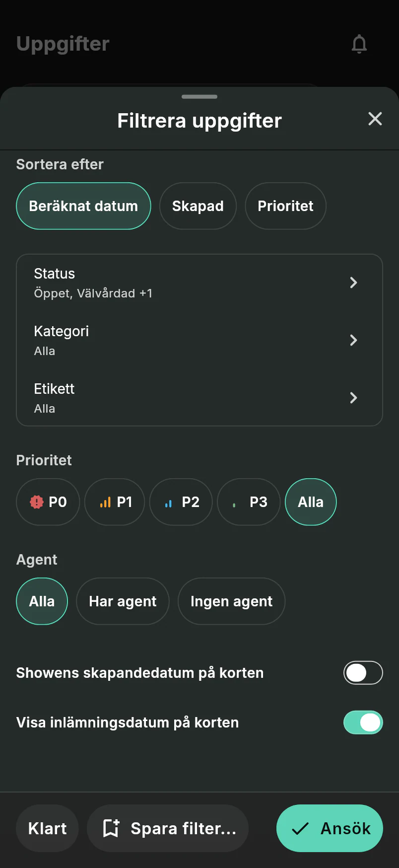This screenshot has width=399, height=868.
Task: Sort by Prioritet chip
Action: (x=286, y=206)
